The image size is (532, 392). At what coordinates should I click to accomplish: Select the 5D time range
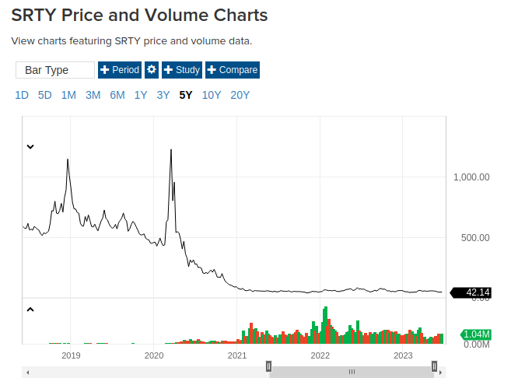coord(45,96)
